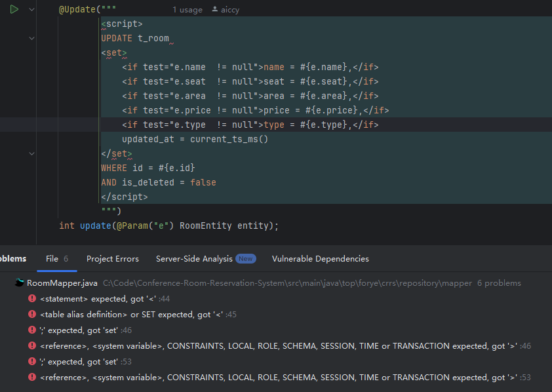Click the author person icon

[x=215, y=9]
